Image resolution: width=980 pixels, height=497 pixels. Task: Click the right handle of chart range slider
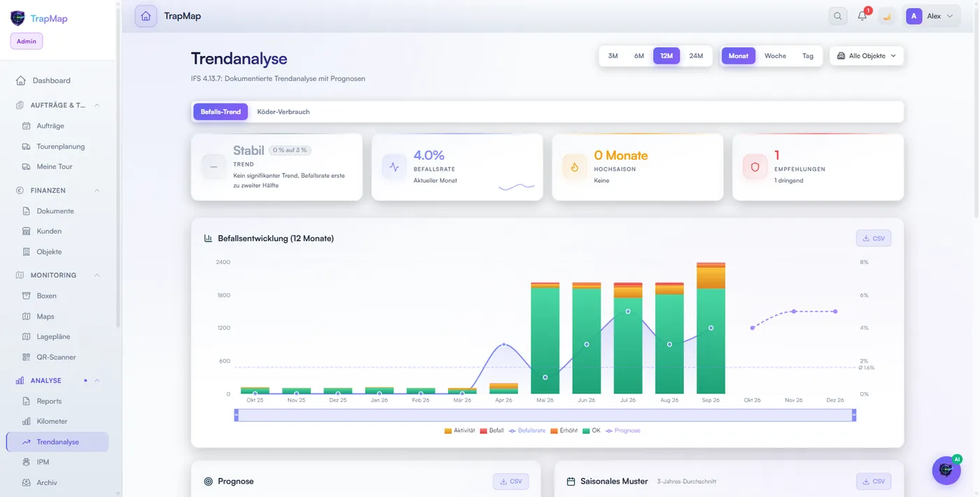[x=854, y=415]
